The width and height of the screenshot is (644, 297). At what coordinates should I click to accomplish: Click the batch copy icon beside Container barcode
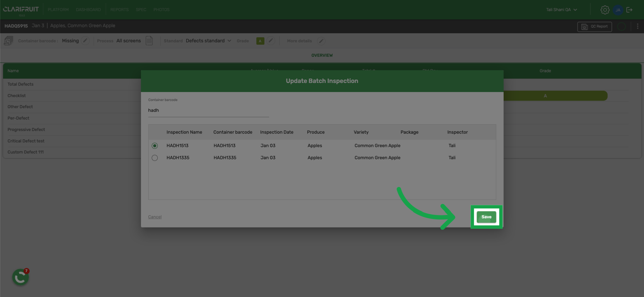(8, 41)
